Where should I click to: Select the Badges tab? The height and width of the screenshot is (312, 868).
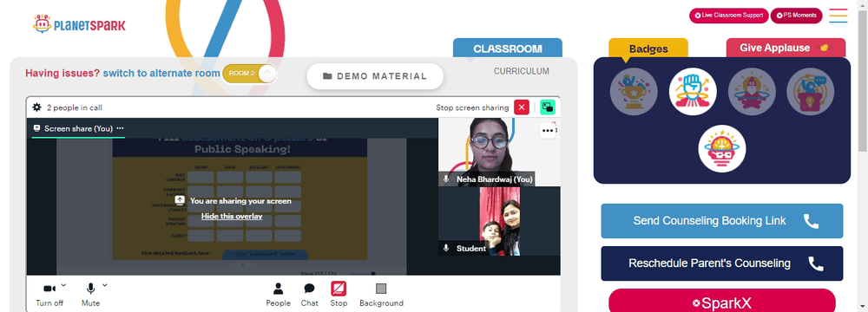point(648,49)
